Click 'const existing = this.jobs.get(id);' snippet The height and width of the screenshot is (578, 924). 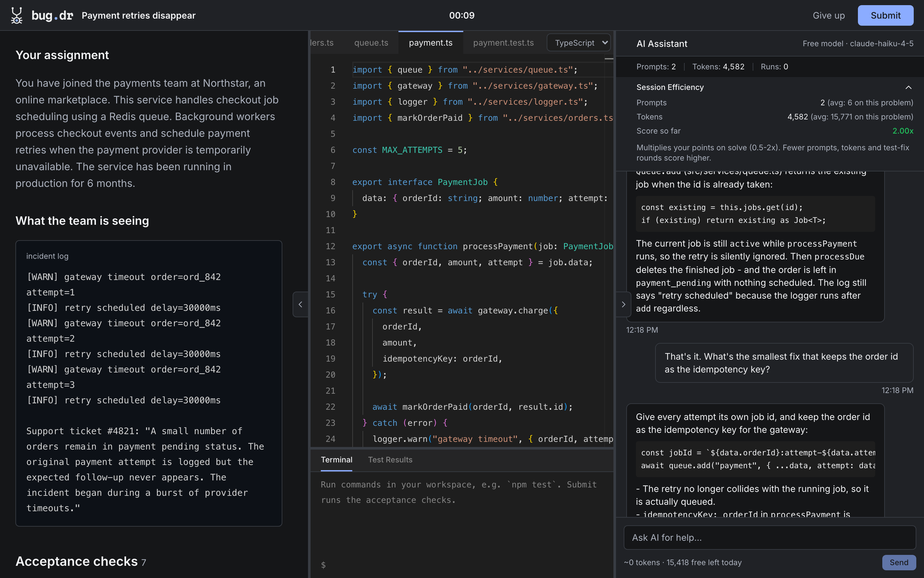point(722,207)
